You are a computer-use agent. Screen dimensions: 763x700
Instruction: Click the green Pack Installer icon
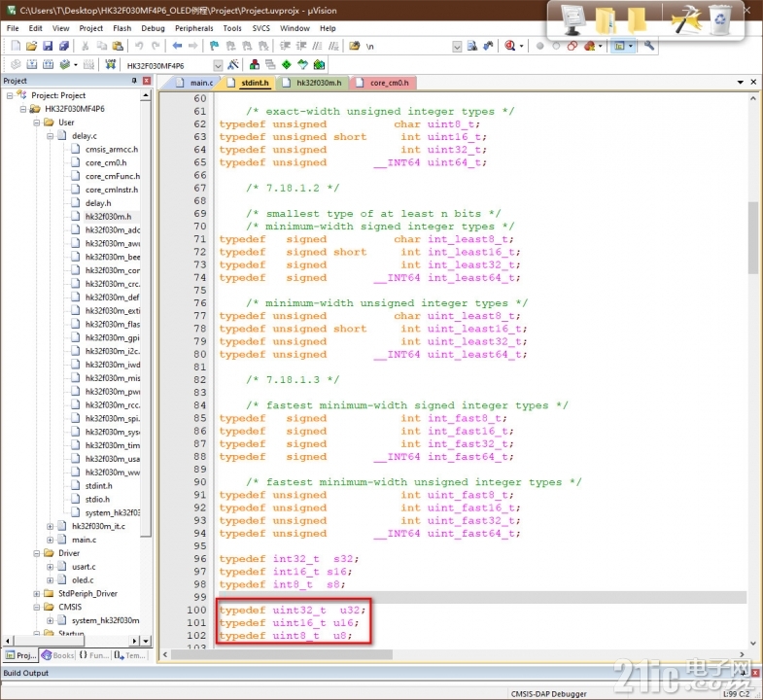(x=319, y=64)
